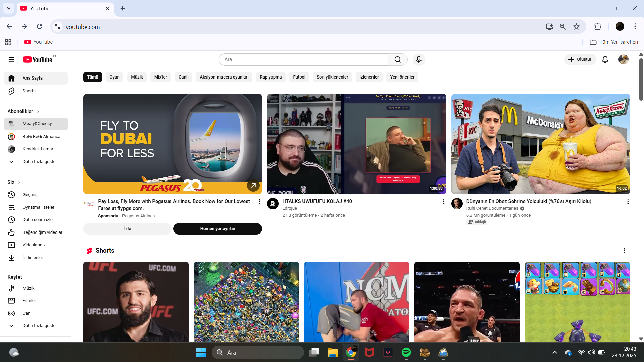Select the Yeni öneriler filter chip

click(x=402, y=77)
